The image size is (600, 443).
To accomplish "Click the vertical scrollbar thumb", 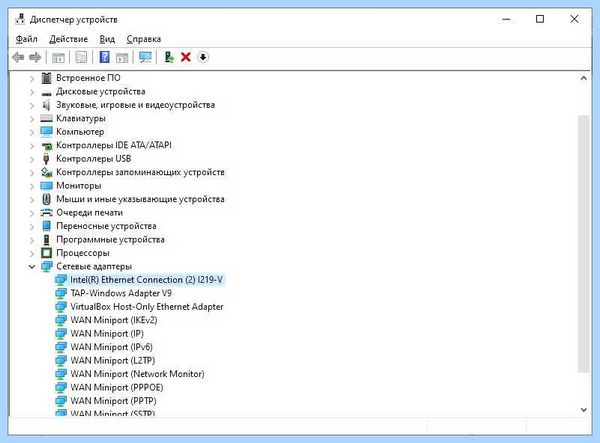I will click(584, 243).
